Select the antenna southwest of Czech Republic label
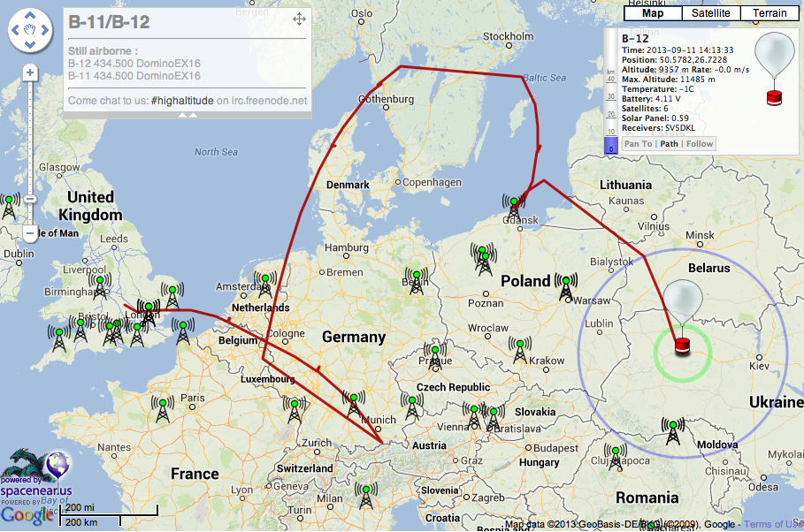This screenshot has height=532, width=804. pos(412,406)
